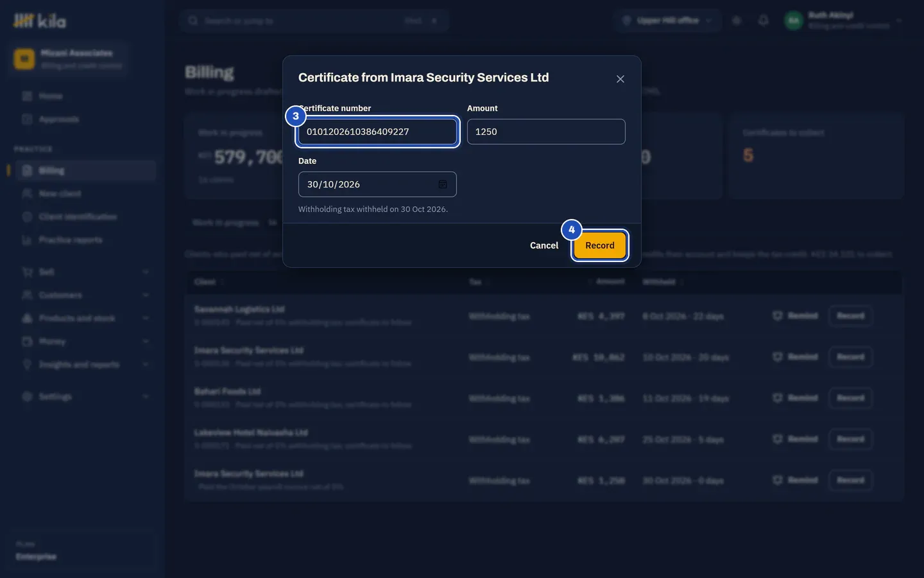Expand the Settings section chevron

pyautogui.click(x=146, y=396)
